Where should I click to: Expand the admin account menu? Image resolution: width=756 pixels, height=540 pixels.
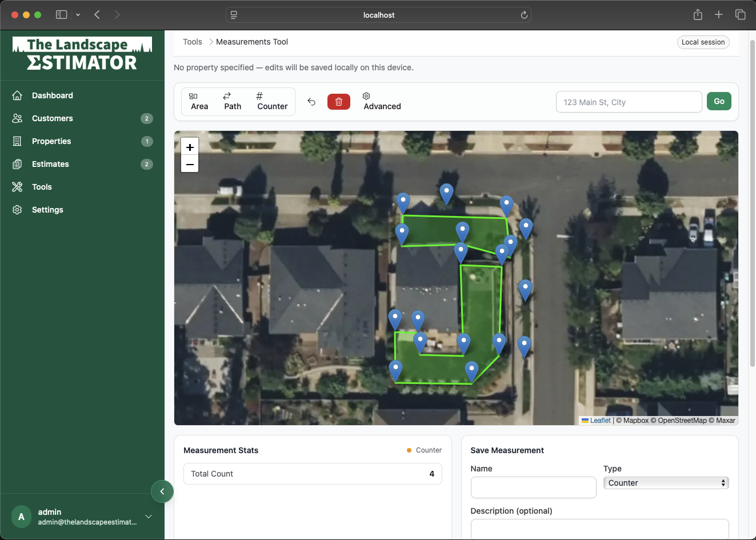(148, 517)
